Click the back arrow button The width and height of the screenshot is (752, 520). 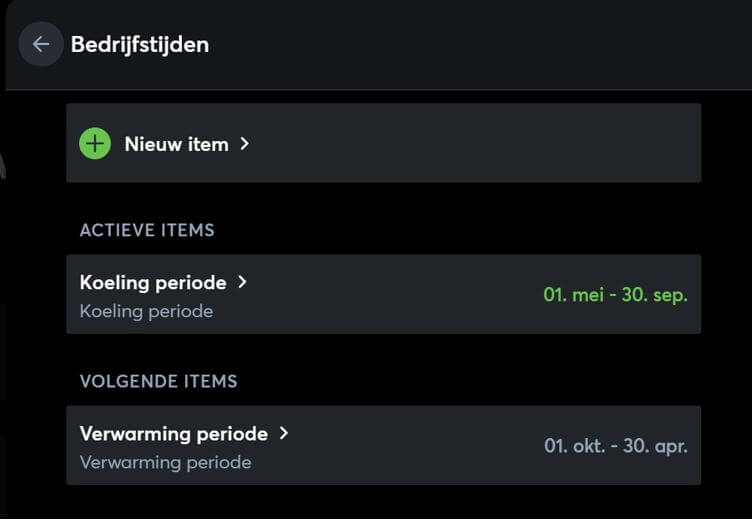point(40,44)
